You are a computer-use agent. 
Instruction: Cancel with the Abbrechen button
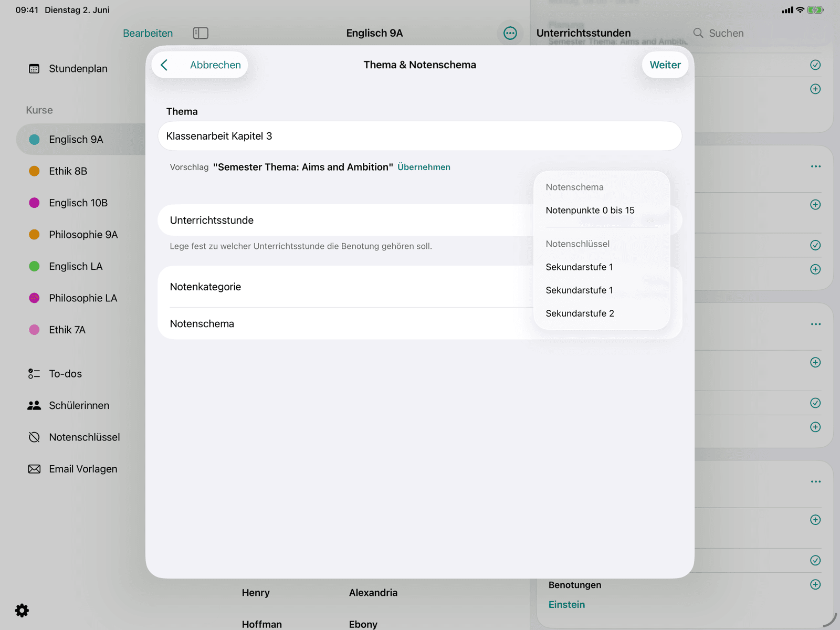tap(215, 65)
